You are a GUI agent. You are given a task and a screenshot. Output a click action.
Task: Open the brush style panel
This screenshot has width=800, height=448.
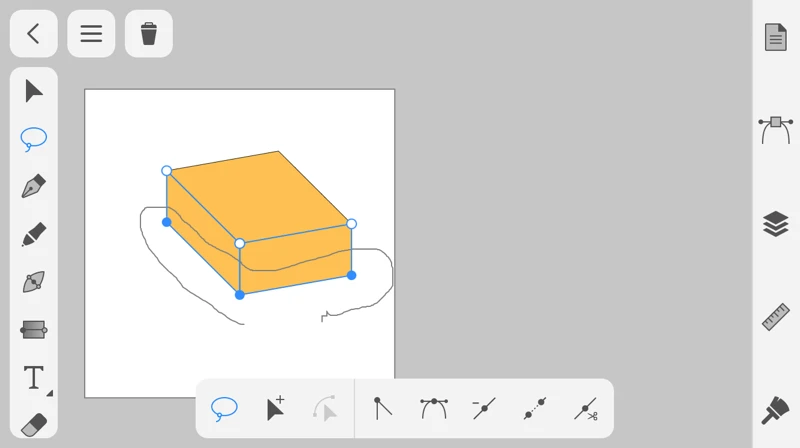coord(776,410)
